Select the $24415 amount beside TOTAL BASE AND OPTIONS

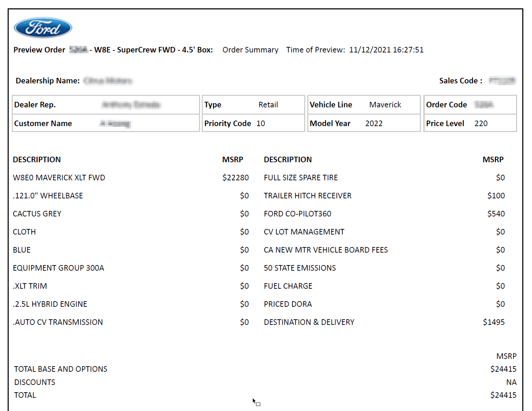point(504,369)
